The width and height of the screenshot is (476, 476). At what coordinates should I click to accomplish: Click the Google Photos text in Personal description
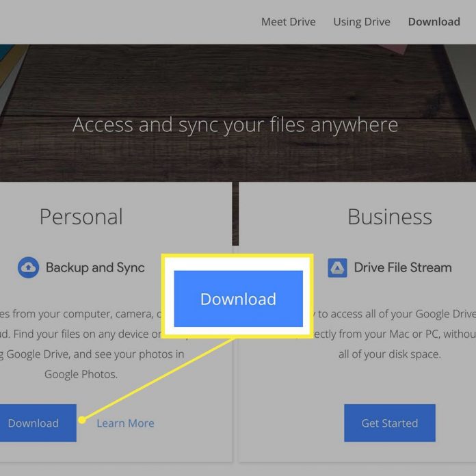(80, 374)
